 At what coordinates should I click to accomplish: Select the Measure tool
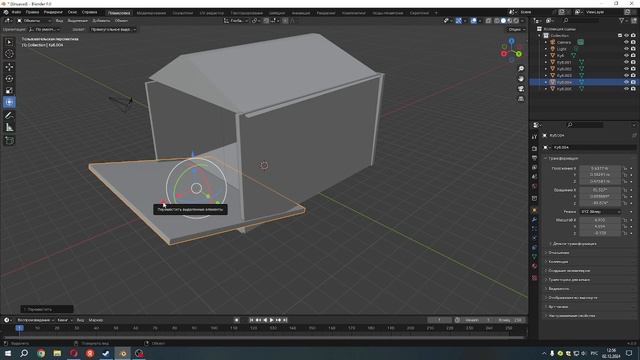point(9,128)
